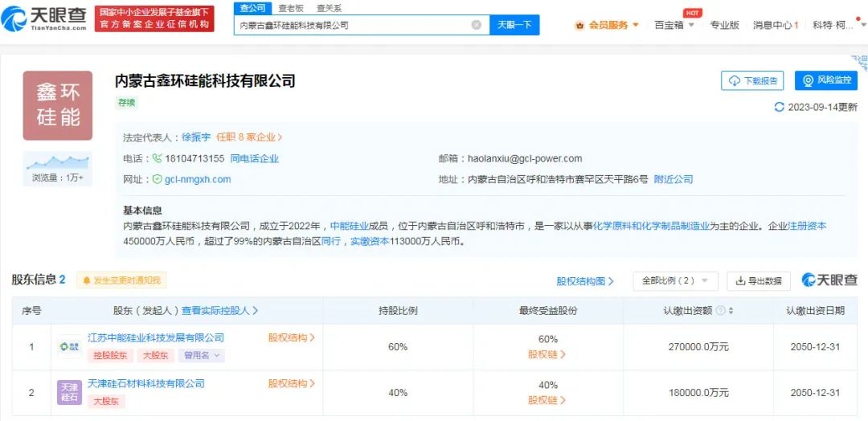
Task: Click the shield icon beside gcl-nmgxh.com
Action: click(157, 180)
